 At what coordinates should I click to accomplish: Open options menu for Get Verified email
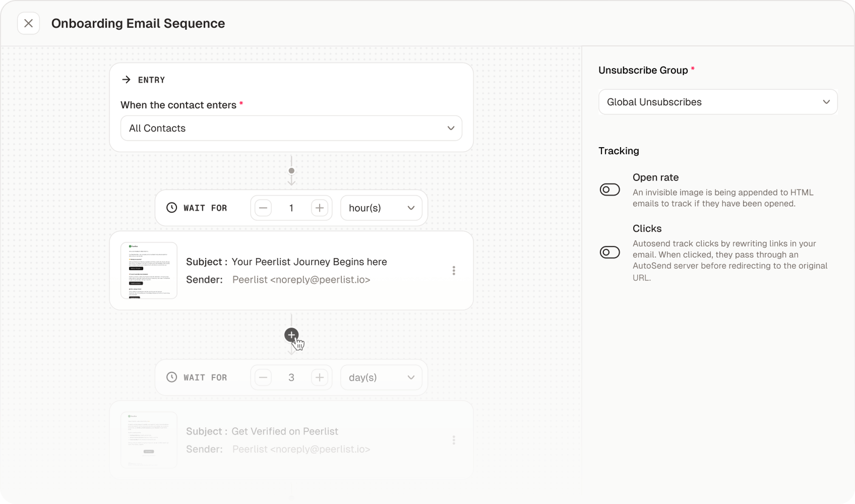pos(454,440)
